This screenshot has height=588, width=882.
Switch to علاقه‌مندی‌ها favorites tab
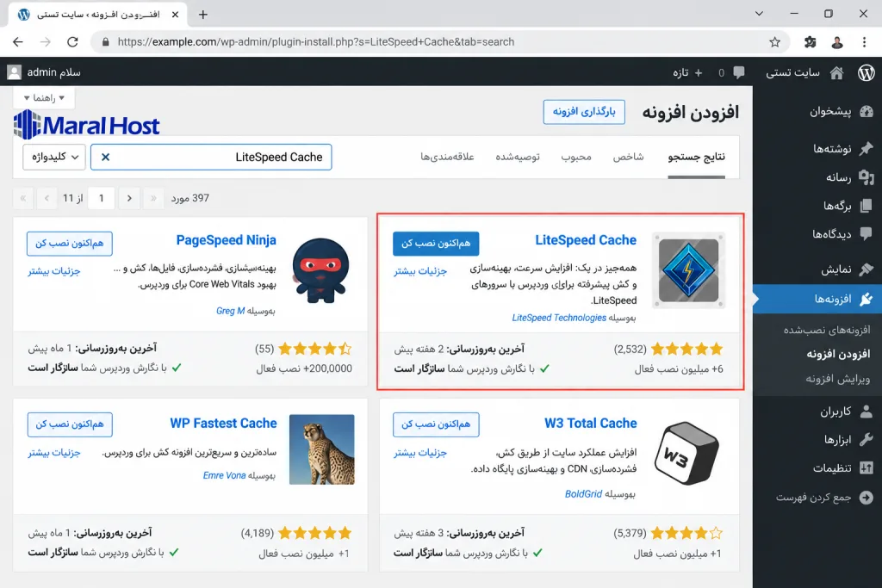pyautogui.click(x=447, y=157)
